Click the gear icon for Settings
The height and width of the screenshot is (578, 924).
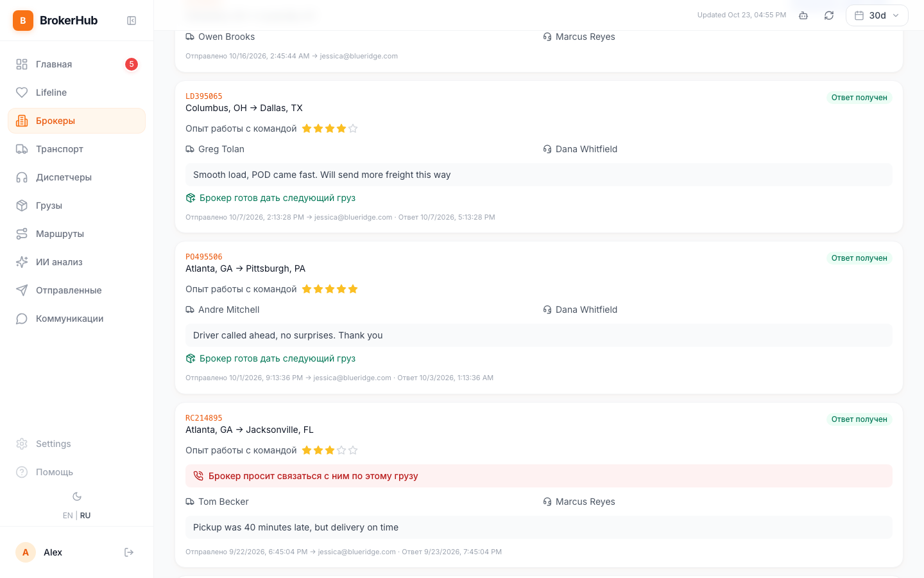pos(22,444)
